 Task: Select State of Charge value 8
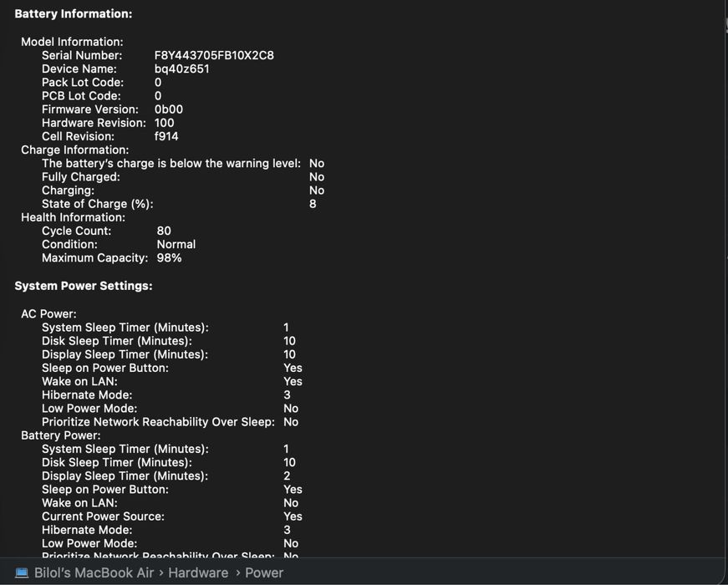(x=313, y=203)
